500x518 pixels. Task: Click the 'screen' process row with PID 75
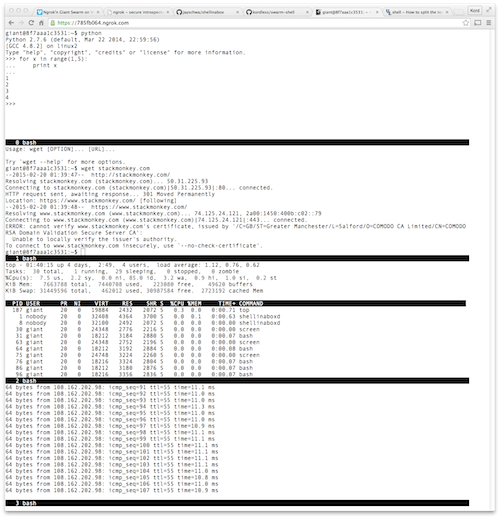tap(137, 355)
